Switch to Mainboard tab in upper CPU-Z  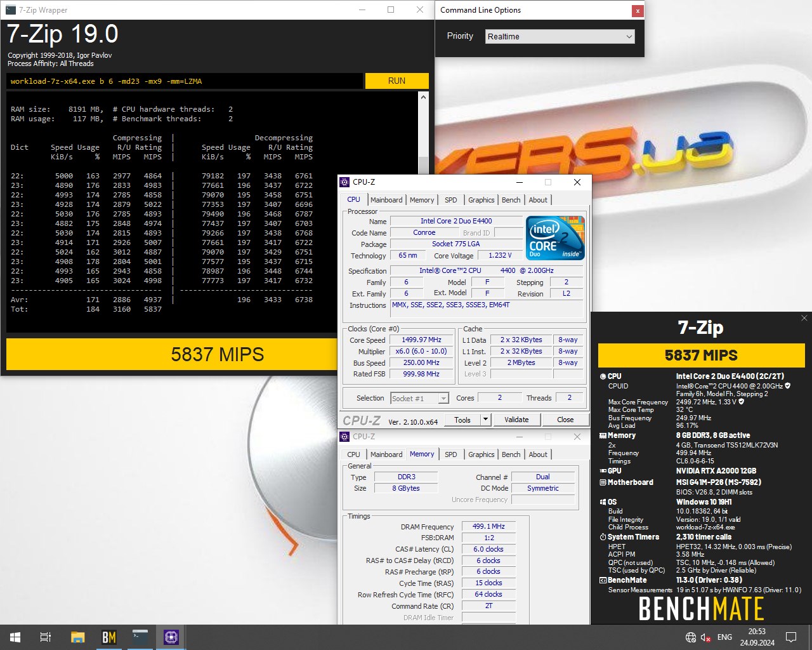click(386, 200)
